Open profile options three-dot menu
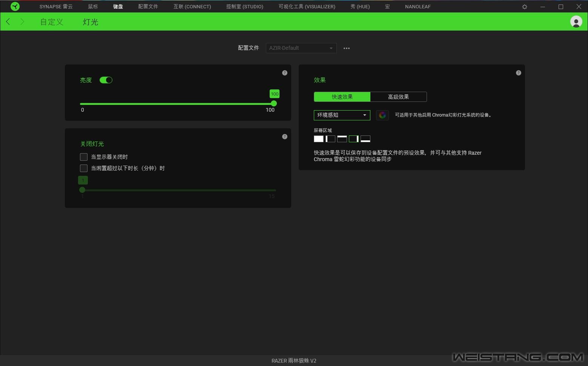Viewport: 588px width, 366px height. pyautogui.click(x=347, y=48)
